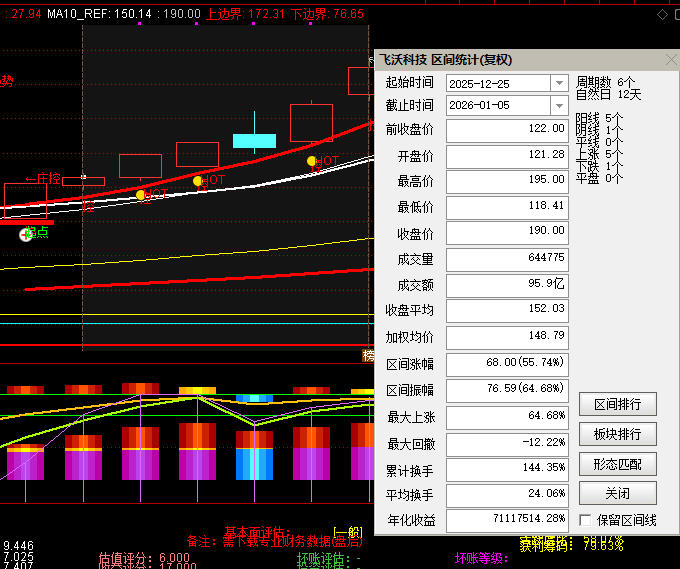Enable the 保留区间线 checkbox

point(585,520)
